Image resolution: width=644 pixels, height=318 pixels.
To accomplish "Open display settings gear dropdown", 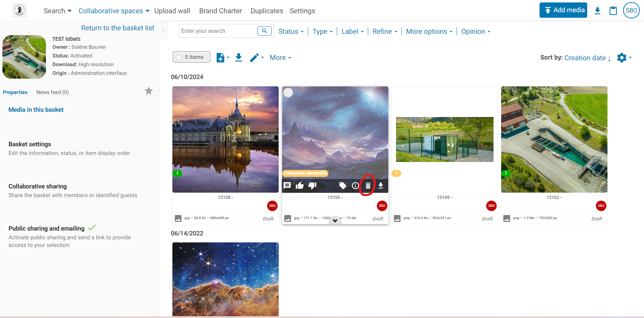I will coord(624,57).
